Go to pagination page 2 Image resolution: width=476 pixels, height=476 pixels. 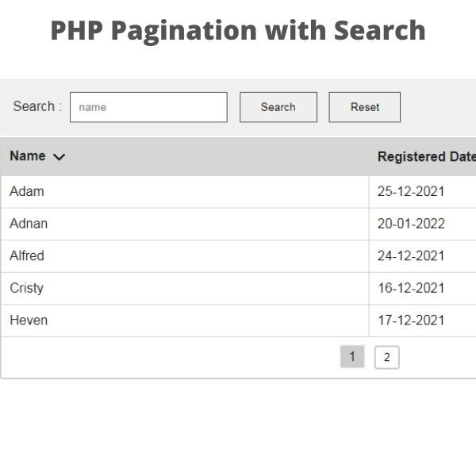point(387,357)
